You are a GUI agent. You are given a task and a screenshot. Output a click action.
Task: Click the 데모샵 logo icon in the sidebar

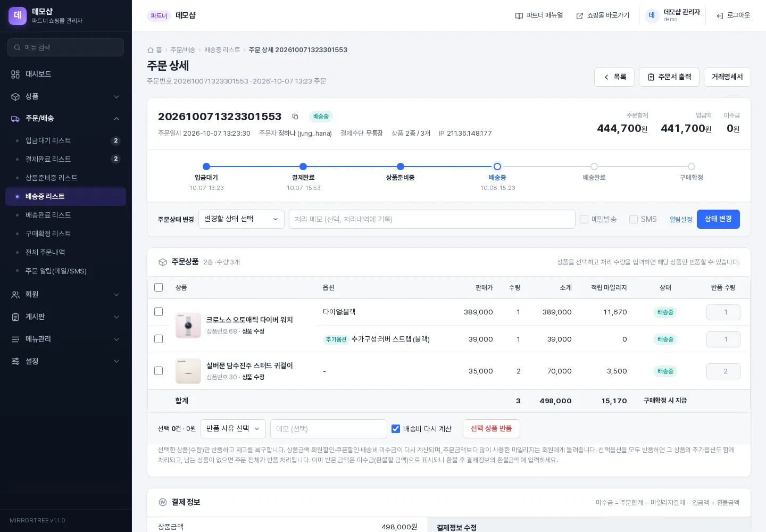click(x=18, y=15)
